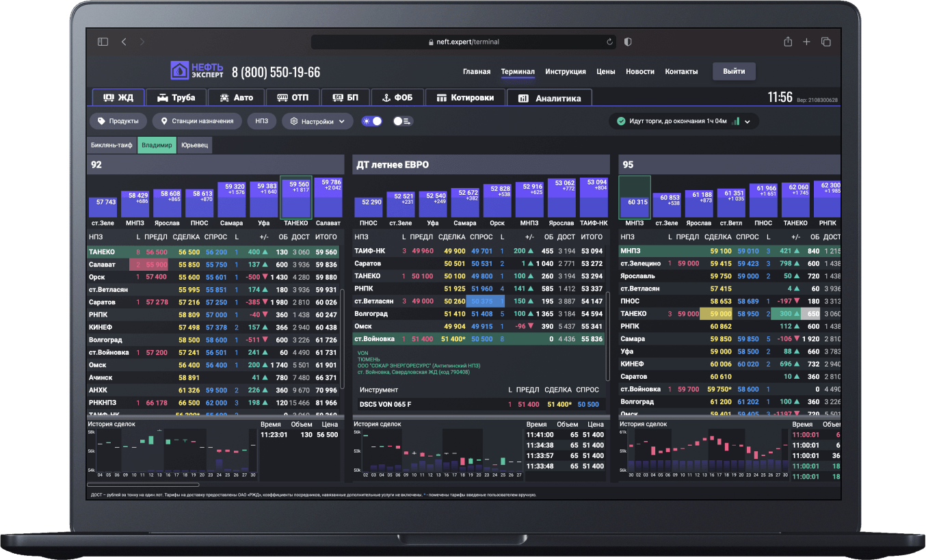Expand the Настройки dropdown
Image resolution: width=926 pixels, height=560 pixels.
click(317, 121)
